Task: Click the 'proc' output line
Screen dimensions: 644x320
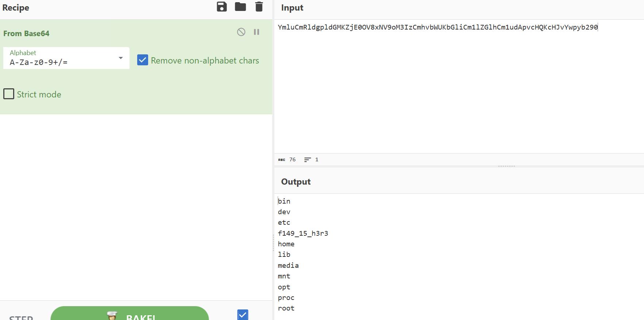Action: point(286,298)
